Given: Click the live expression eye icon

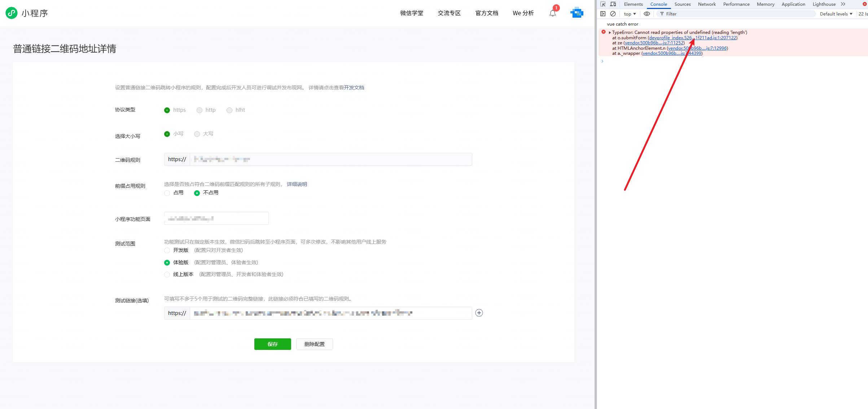Looking at the screenshot, I should click(x=647, y=14).
